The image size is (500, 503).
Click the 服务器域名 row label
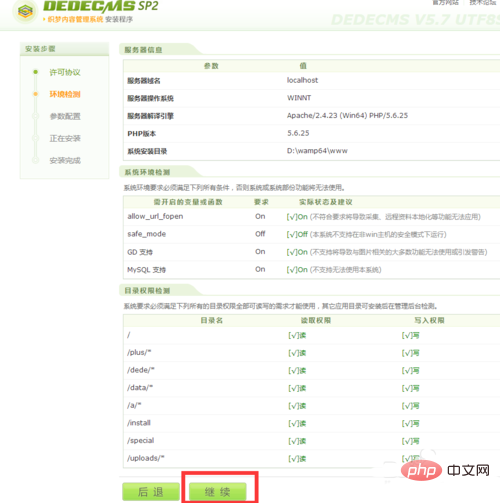pos(144,81)
